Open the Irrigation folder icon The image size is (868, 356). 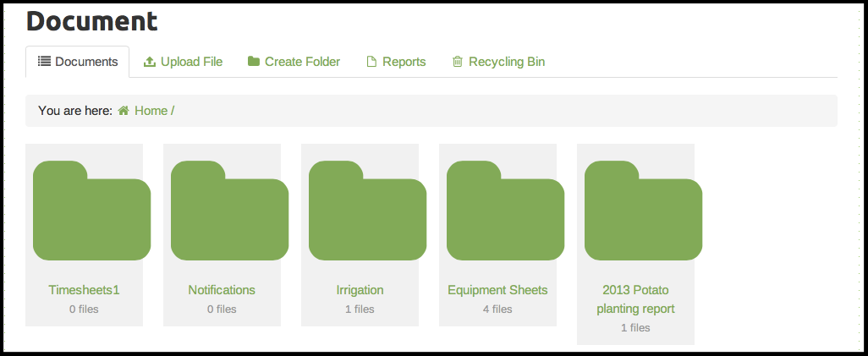pos(367,211)
